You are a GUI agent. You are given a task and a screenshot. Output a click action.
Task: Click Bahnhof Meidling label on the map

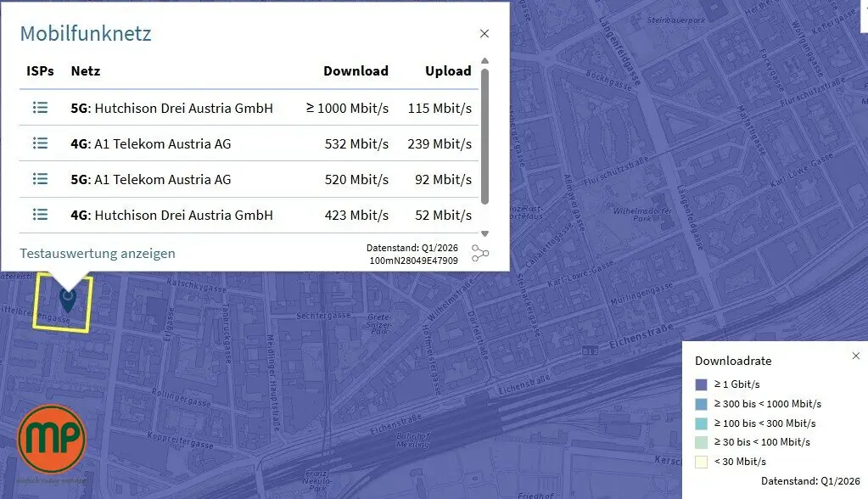413,440
